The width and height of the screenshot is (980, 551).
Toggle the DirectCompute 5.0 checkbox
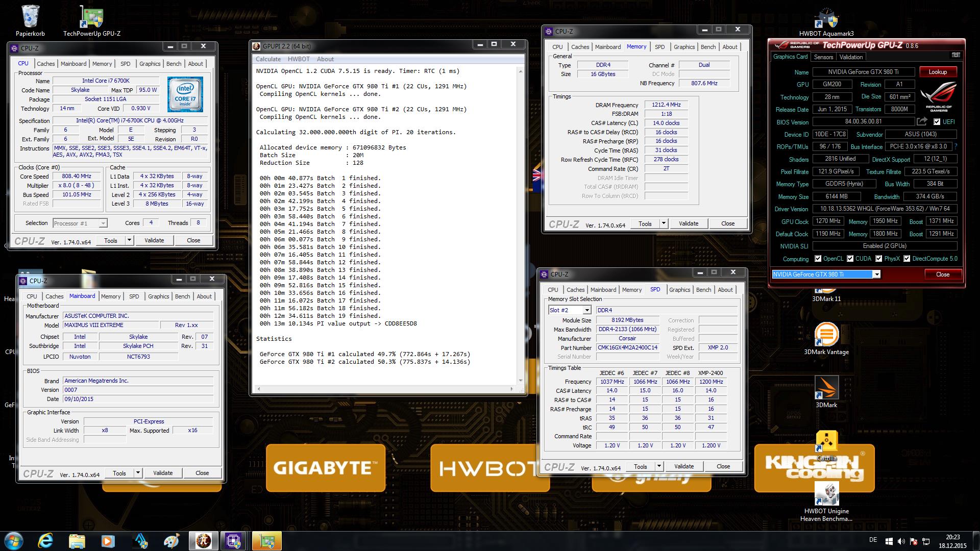(x=907, y=259)
